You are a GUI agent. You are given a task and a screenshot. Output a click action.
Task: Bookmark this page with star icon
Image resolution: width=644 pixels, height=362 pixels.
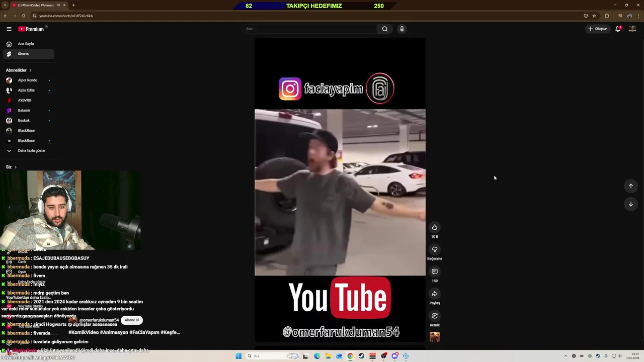(594, 16)
